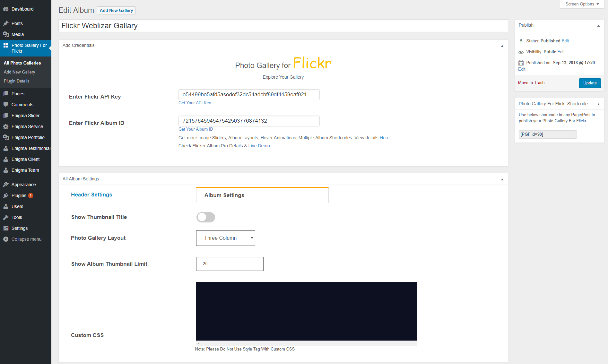
Task: Click the Enigma Portfolio icon
Action: pos(6,137)
